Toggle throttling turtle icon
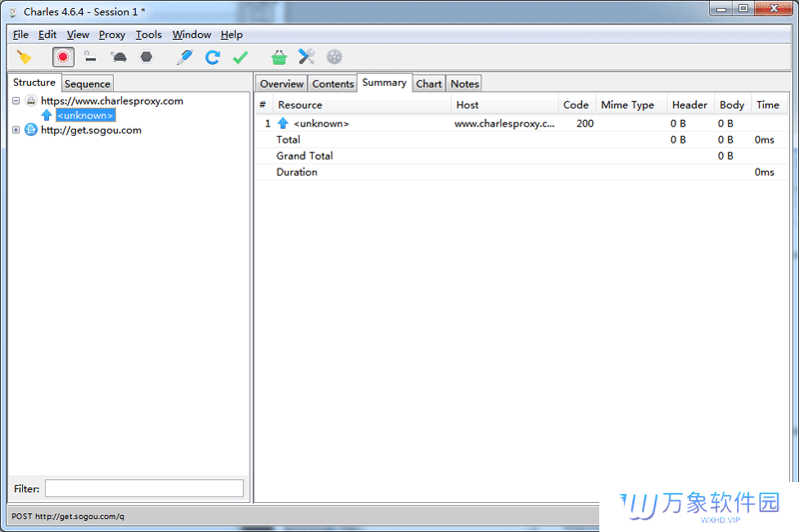The height and width of the screenshot is (532, 799). coord(119,57)
